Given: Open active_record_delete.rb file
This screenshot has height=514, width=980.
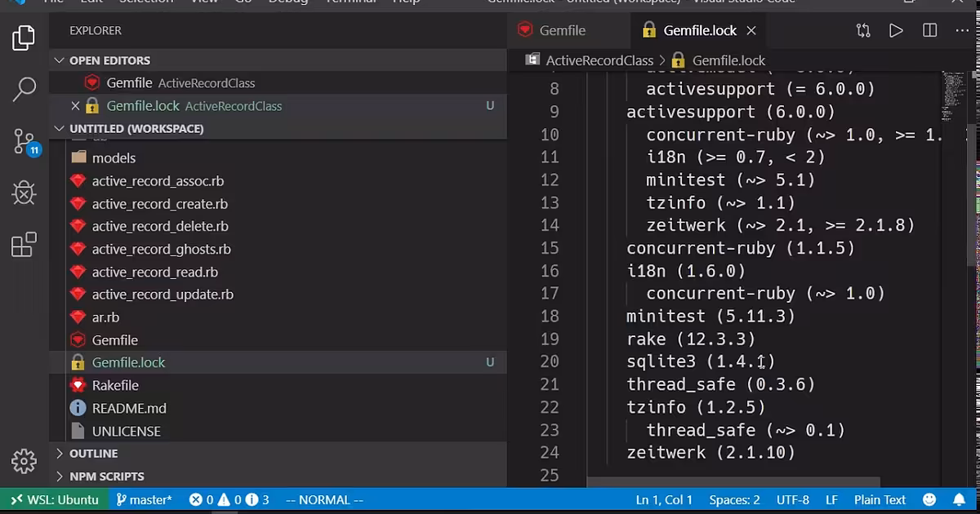Looking at the screenshot, I should tap(160, 227).
